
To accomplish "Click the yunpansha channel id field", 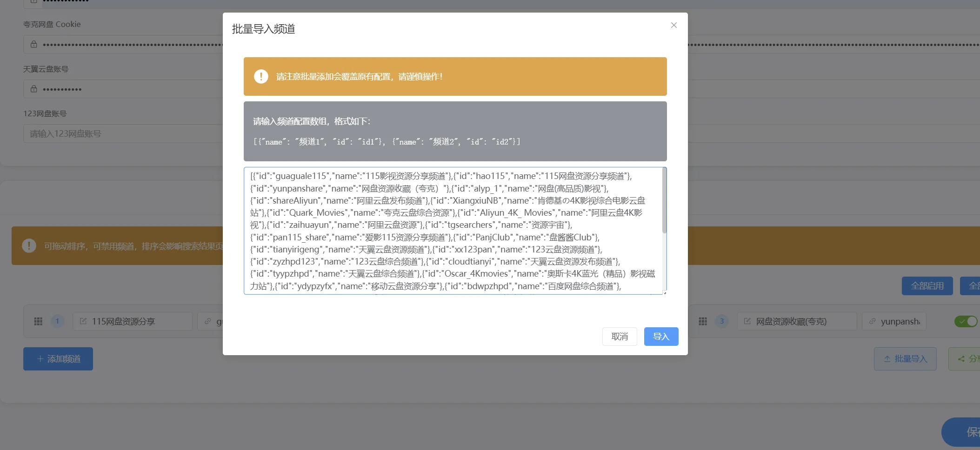I will [894, 321].
